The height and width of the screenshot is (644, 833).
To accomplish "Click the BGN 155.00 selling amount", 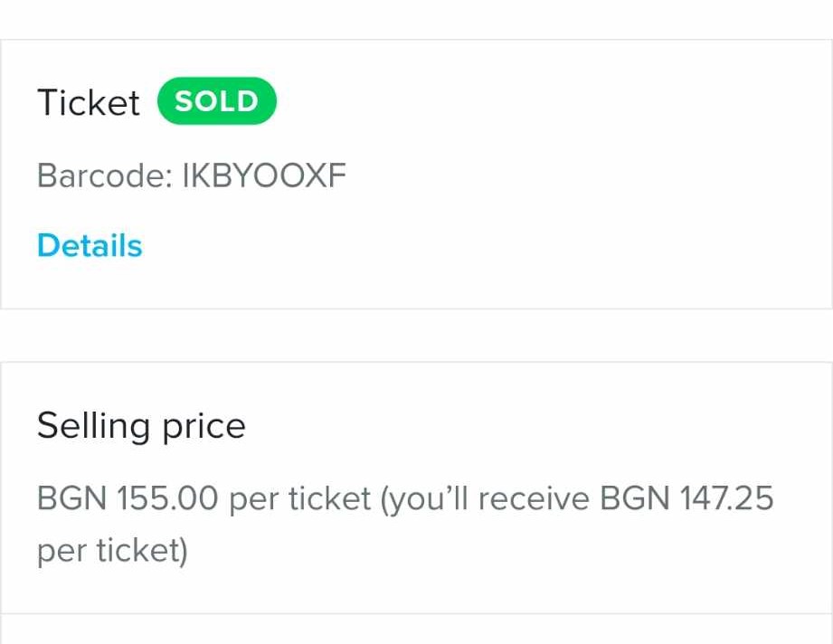I will 128,498.
